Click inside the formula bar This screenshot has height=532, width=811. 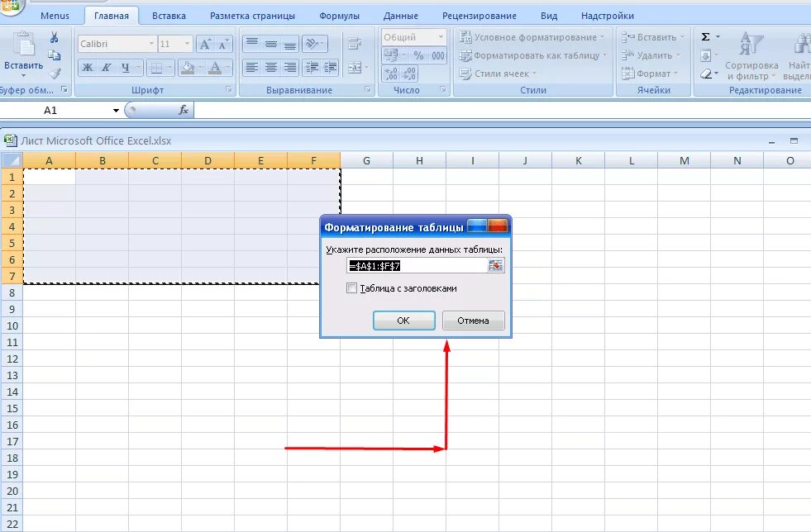(x=502, y=110)
